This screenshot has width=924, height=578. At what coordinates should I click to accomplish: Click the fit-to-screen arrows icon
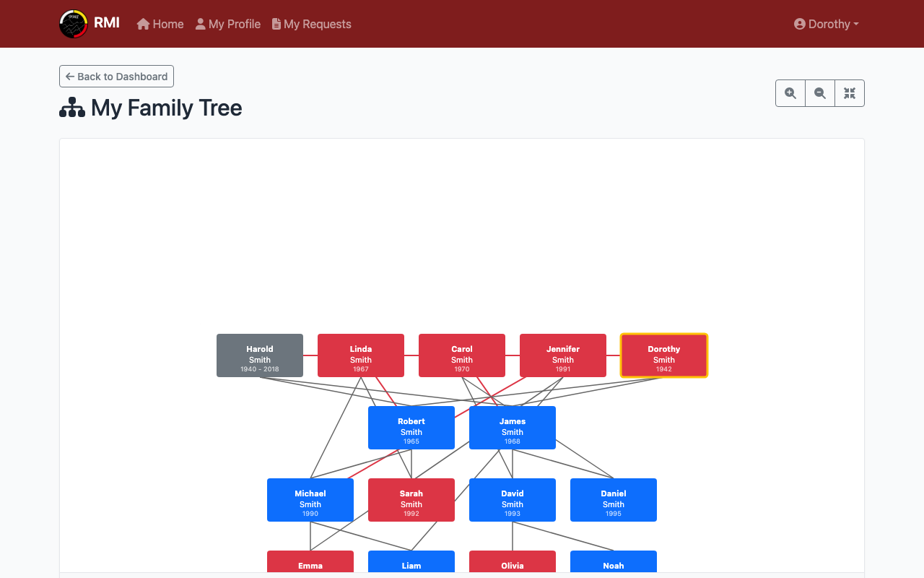pyautogui.click(x=849, y=92)
